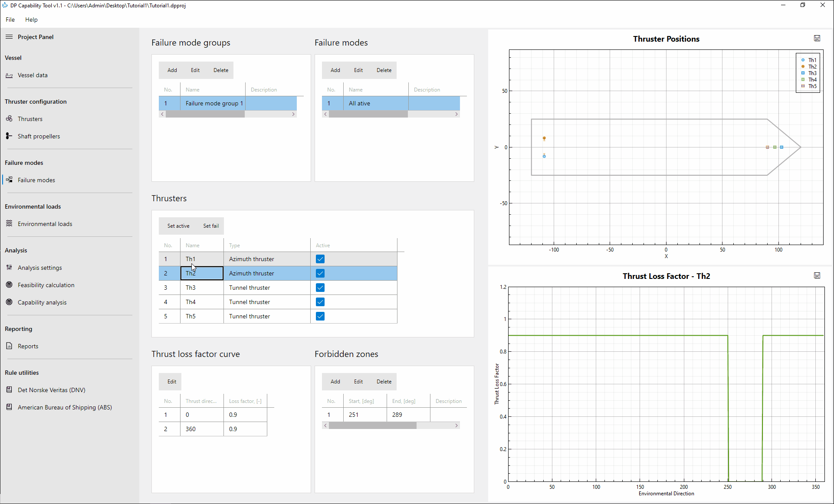Open the Help menu

pos(31,20)
